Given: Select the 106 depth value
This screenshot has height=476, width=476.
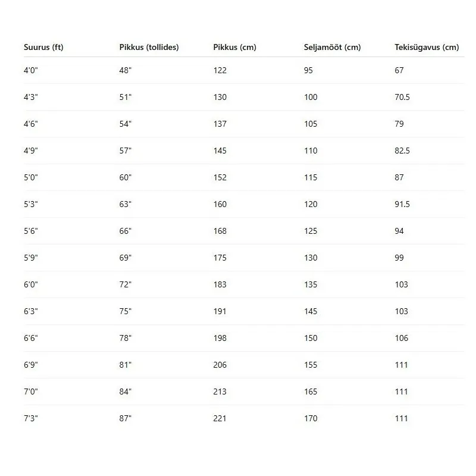Looking at the screenshot, I should tap(401, 338).
